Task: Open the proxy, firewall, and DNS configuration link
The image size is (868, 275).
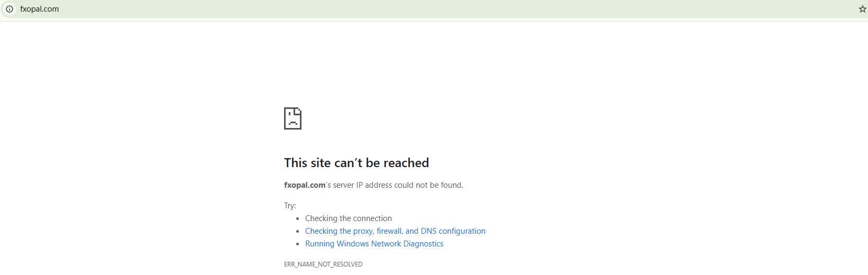Action: pyautogui.click(x=395, y=231)
